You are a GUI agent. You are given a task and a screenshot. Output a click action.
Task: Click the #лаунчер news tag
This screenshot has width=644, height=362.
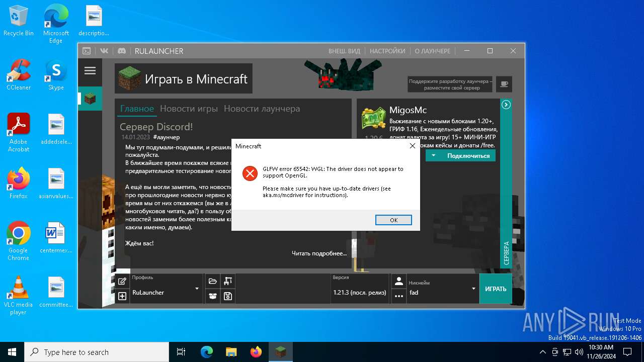tap(167, 137)
